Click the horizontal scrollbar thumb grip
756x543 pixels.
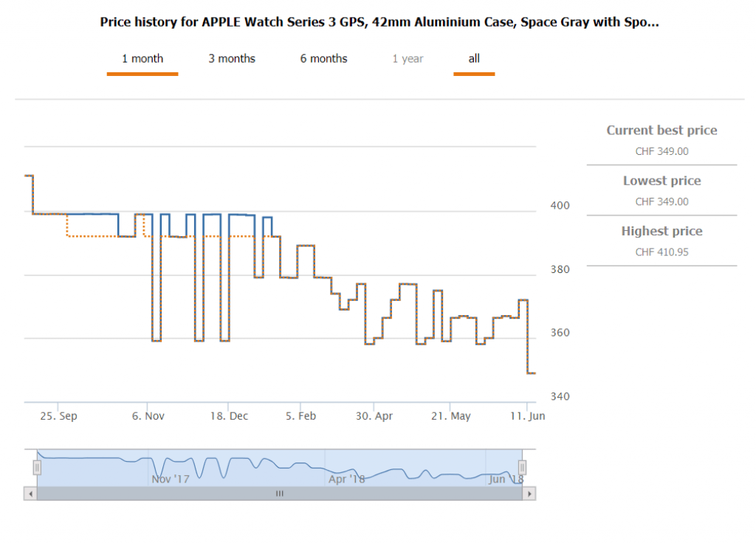coord(279,494)
